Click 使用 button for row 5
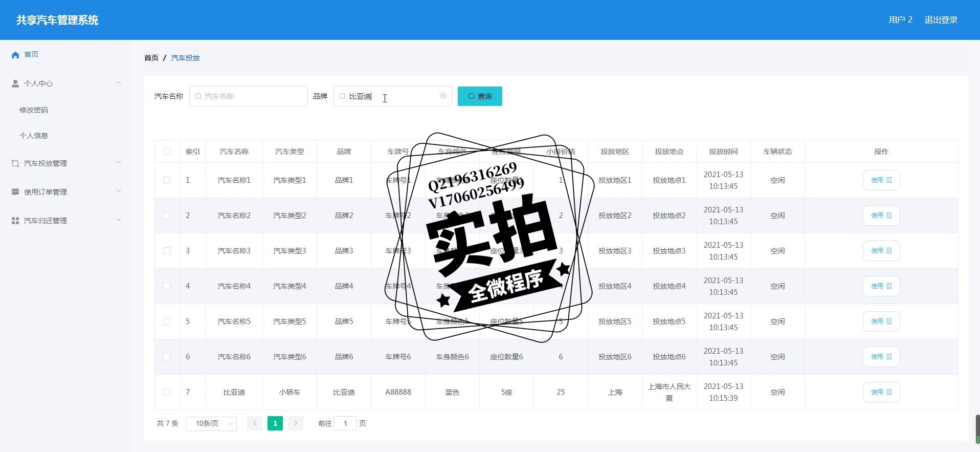The height and width of the screenshot is (452, 980). (881, 321)
